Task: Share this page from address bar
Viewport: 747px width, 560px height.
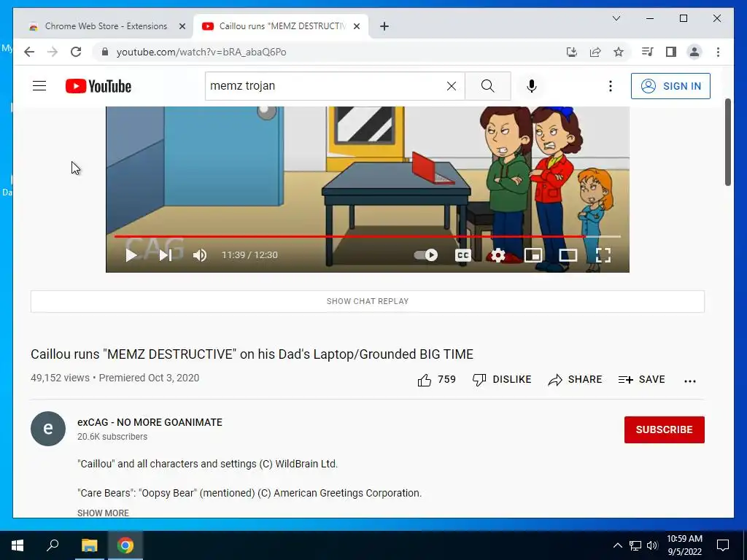Action: (595, 52)
